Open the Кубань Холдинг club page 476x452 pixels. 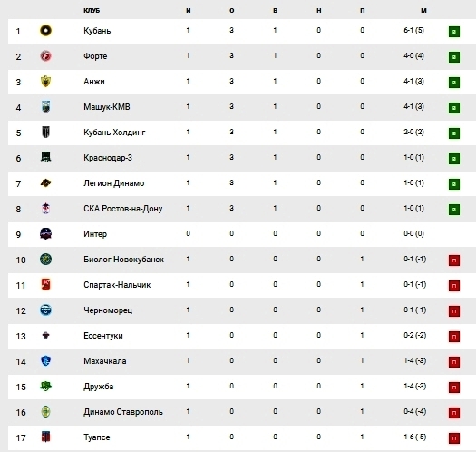point(114,133)
